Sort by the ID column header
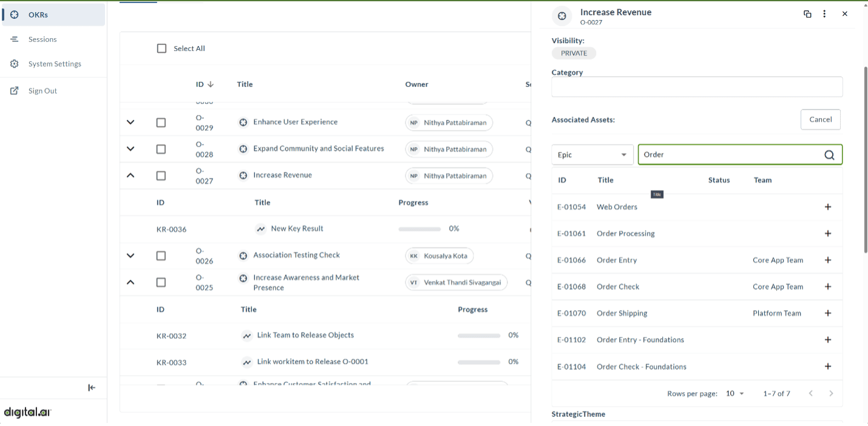Screen dimensions: 868x426 (x=205, y=84)
